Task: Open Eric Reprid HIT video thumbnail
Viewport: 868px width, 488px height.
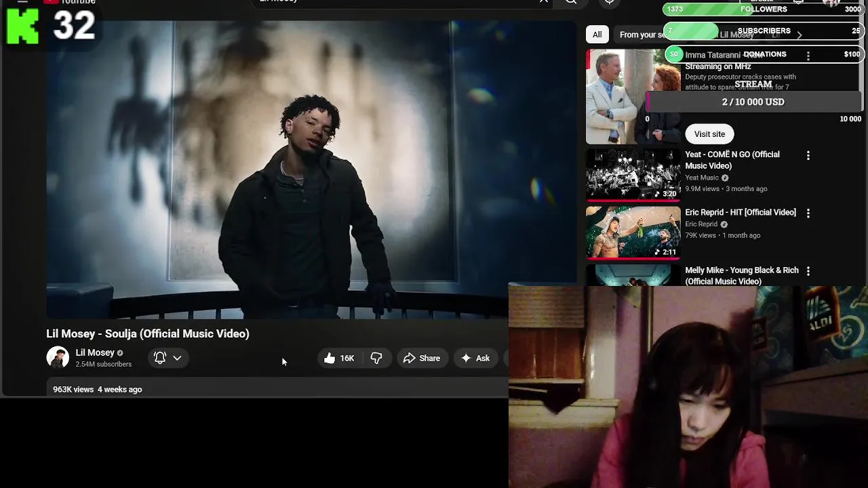Action: (x=633, y=232)
